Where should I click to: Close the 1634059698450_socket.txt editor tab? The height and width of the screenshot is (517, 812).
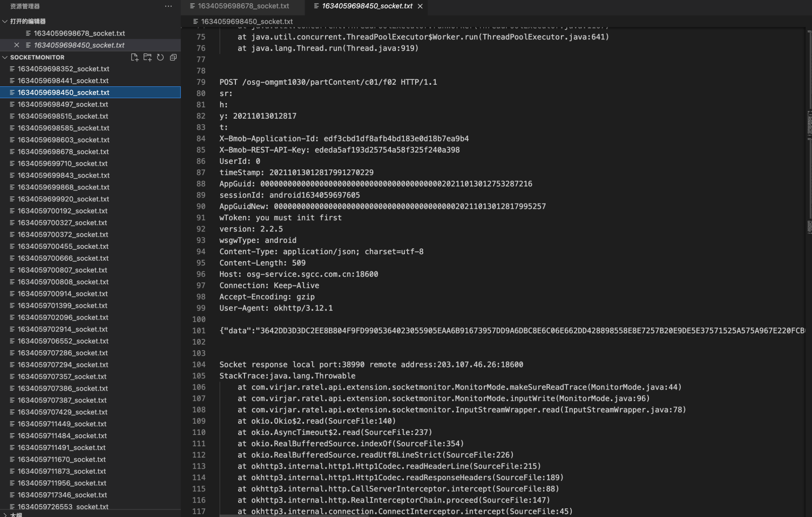(420, 6)
